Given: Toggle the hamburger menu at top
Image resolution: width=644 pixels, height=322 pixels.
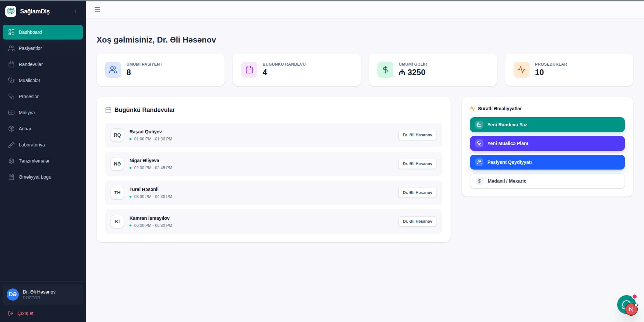Looking at the screenshot, I should [97, 9].
